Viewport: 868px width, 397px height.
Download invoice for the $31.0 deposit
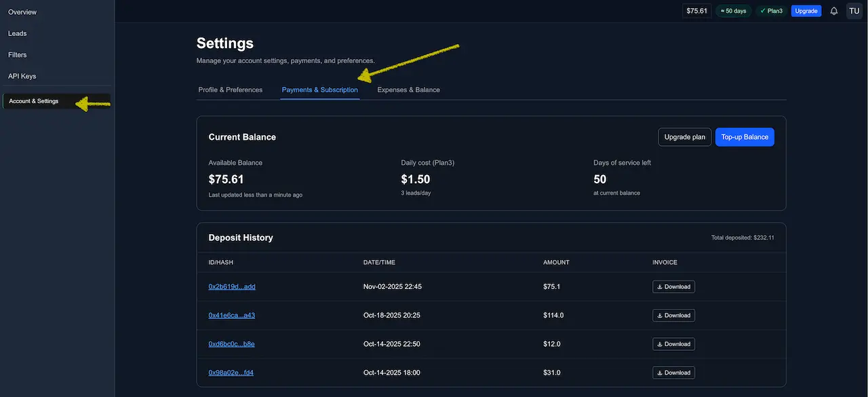[x=673, y=372]
